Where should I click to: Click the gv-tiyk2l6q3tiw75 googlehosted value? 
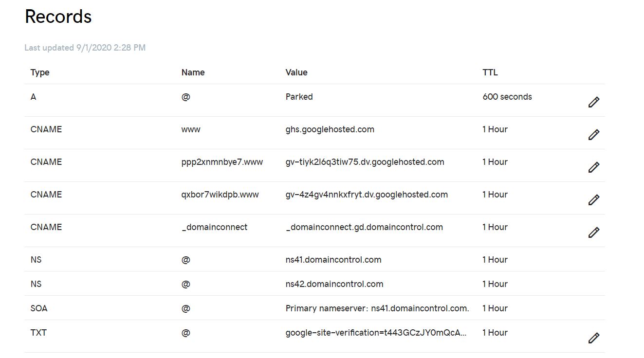pos(365,162)
